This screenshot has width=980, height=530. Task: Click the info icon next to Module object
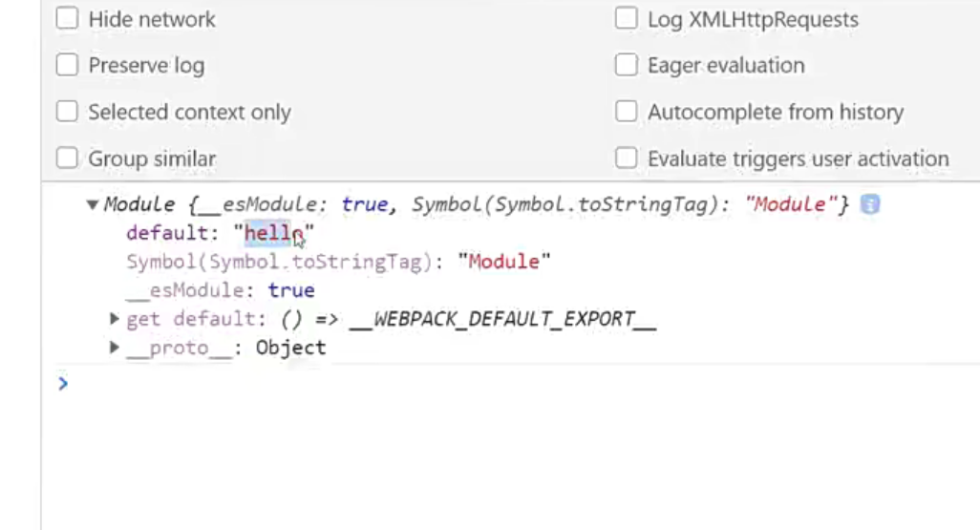[x=869, y=204]
